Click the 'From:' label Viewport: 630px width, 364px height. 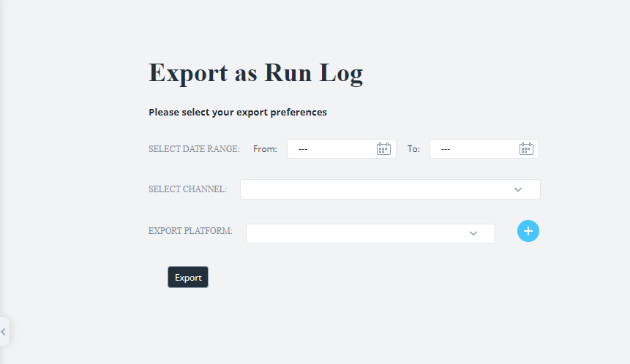265,149
